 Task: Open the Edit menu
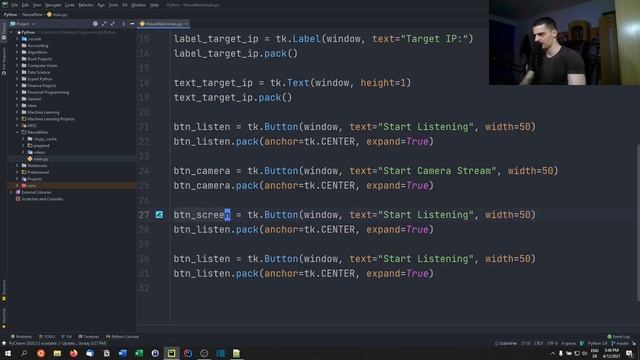pos(25,5)
